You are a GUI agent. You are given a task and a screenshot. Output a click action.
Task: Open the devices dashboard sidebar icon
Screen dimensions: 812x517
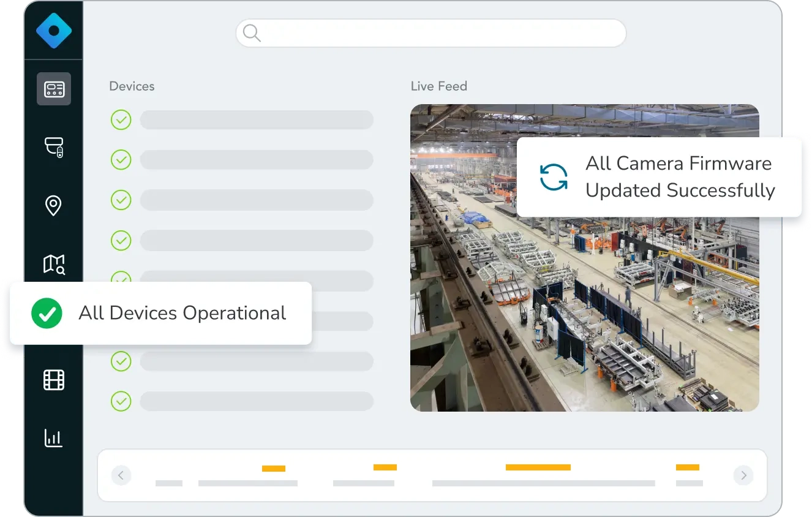point(54,89)
